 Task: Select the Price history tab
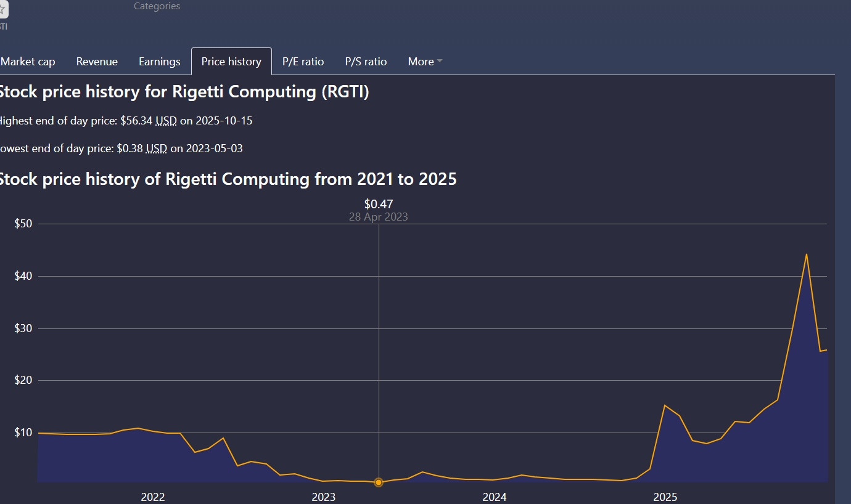231,62
